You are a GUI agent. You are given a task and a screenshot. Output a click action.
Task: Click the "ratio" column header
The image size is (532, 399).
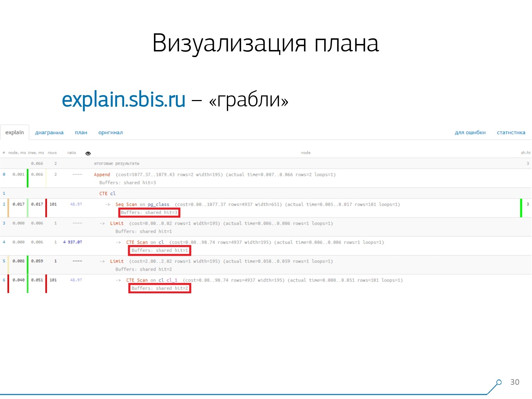72,153
